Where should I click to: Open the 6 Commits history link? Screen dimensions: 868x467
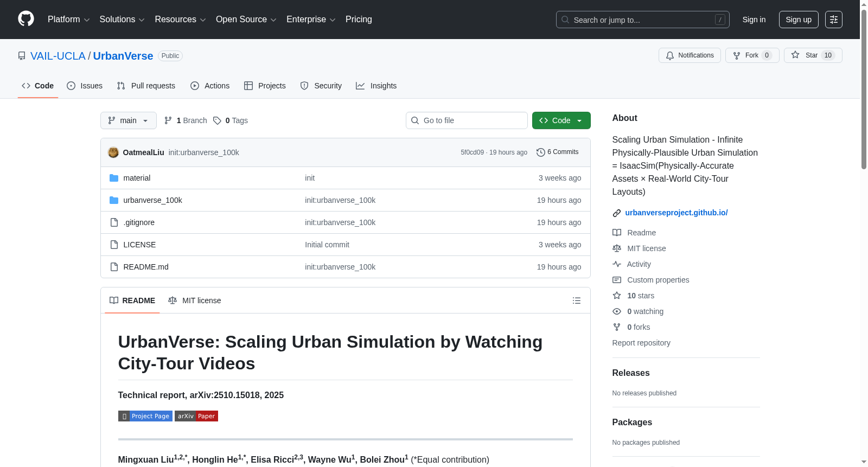558,152
